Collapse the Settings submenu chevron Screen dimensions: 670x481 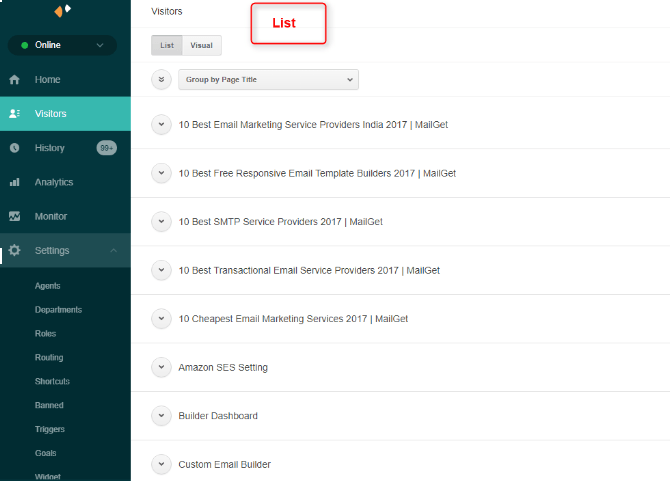[x=113, y=250]
